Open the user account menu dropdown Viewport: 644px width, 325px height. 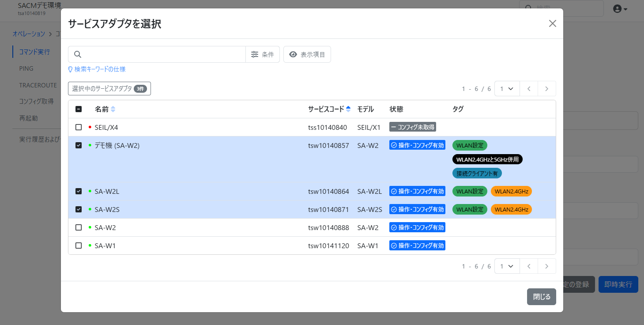pos(620,9)
